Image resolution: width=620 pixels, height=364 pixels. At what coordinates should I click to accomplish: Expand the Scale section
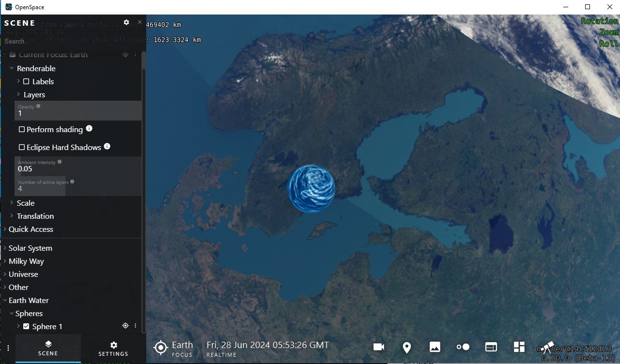tap(12, 203)
